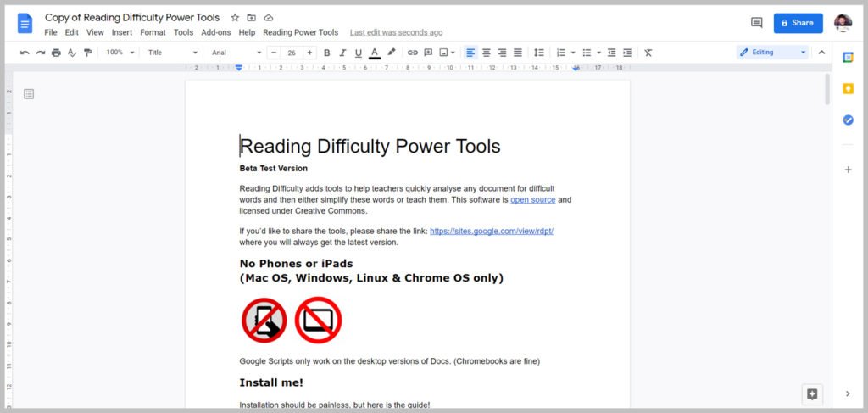The height and width of the screenshot is (413, 868).
Task: Open the Format menu
Action: click(153, 33)
